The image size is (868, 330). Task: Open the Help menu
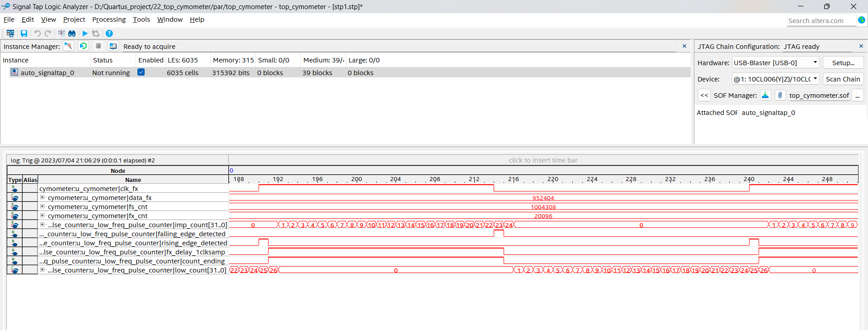pyautogui.click(x=197, y=19)
